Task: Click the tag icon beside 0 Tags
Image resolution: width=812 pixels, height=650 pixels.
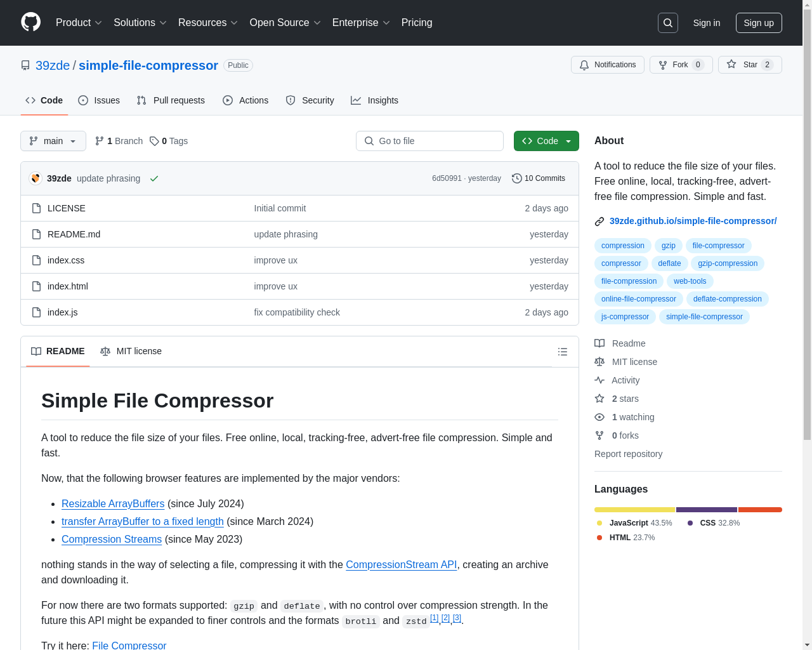Action: [x=154, y=141]
